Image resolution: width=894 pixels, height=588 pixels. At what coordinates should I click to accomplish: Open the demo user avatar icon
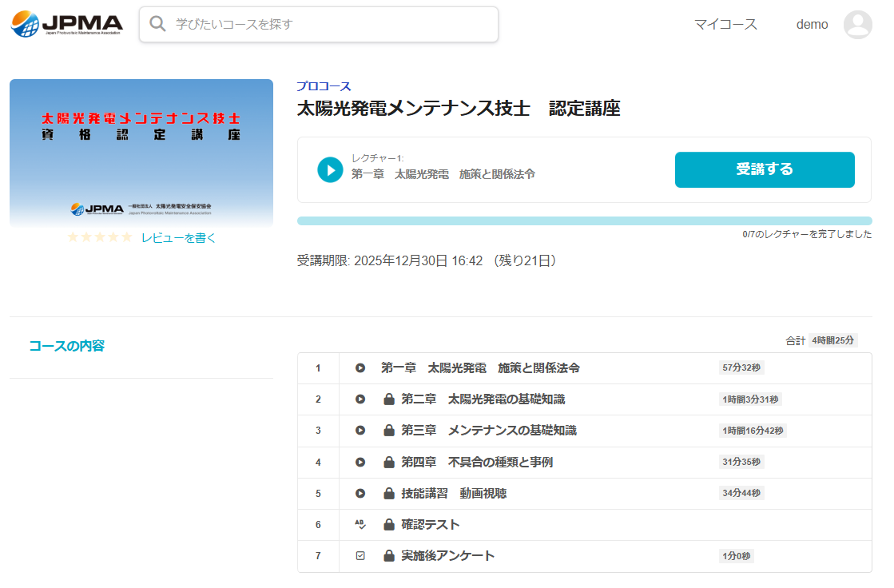pos(857,25)
